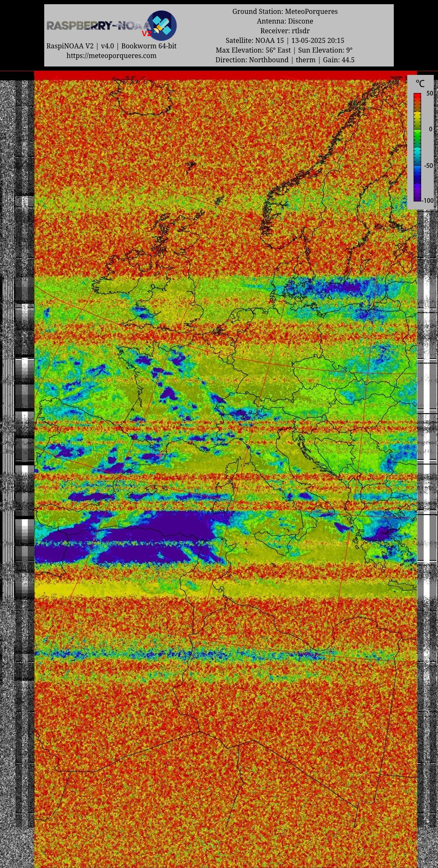The width and height of the screenshot is (438, 868).
Task: Click the °C unit label on legend
Action: point(420,84)
